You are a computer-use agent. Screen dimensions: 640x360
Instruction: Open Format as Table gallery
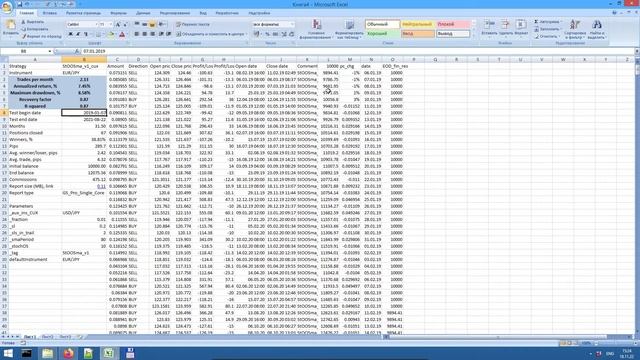tap(349, 29)
